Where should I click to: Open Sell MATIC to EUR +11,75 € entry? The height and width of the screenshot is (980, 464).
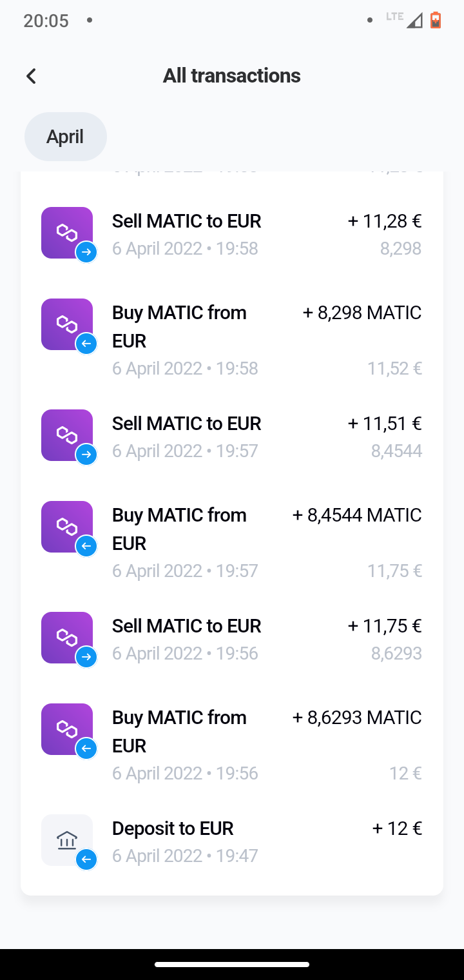pos(232,639)
